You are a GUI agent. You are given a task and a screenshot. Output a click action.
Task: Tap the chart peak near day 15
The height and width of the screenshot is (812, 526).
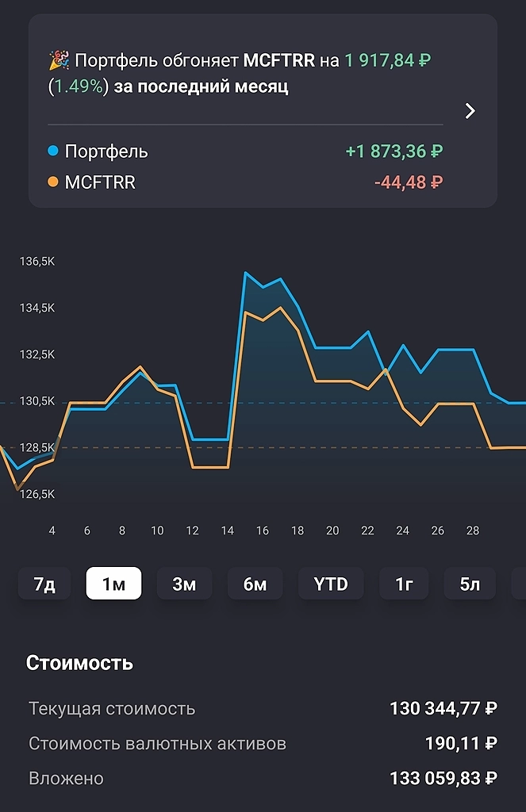click(x=247, y=274)
